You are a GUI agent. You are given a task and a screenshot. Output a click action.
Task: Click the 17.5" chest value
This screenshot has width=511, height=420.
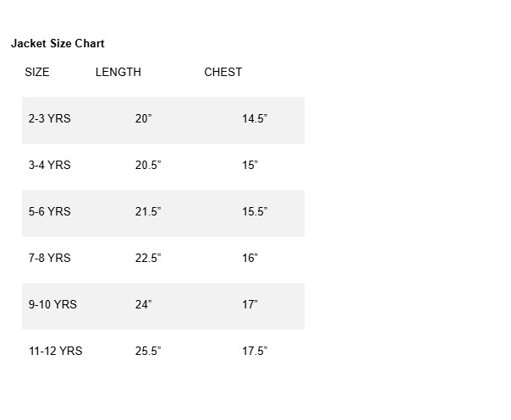click(x=255, y=352)
